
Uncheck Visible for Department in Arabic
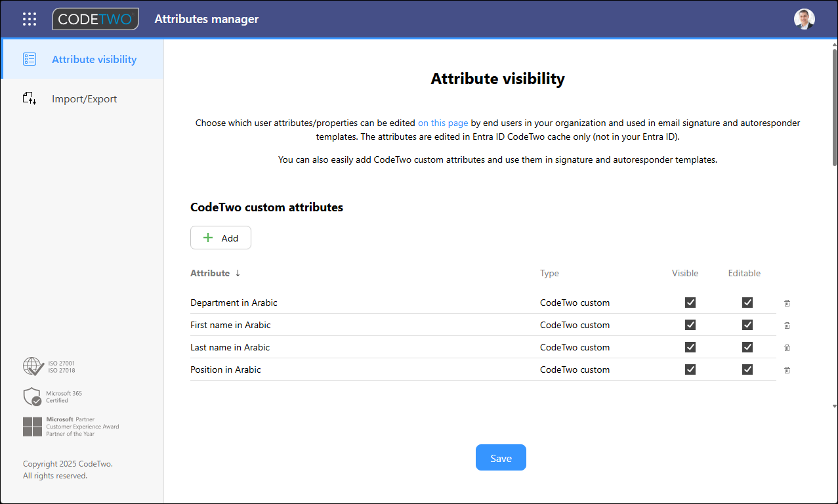point(690,303)
